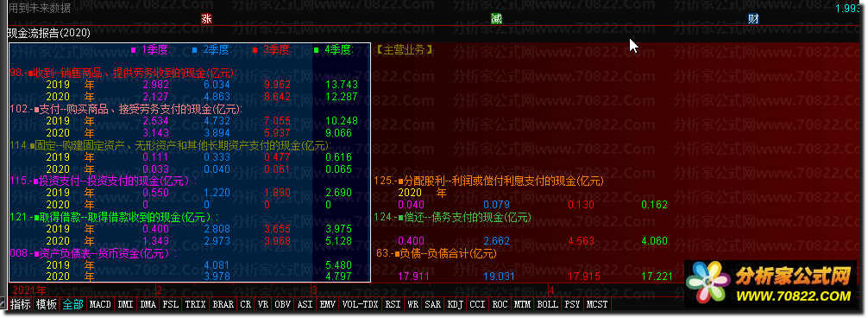Choose the OBV indicator tab
This screenshot has width=868, height=318.
coord(283,304)
